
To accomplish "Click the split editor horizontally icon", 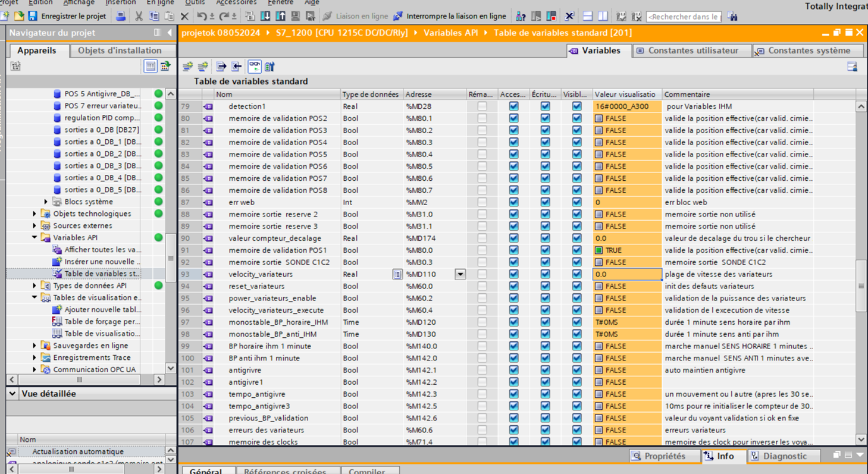I will click(x=588, y=16).
